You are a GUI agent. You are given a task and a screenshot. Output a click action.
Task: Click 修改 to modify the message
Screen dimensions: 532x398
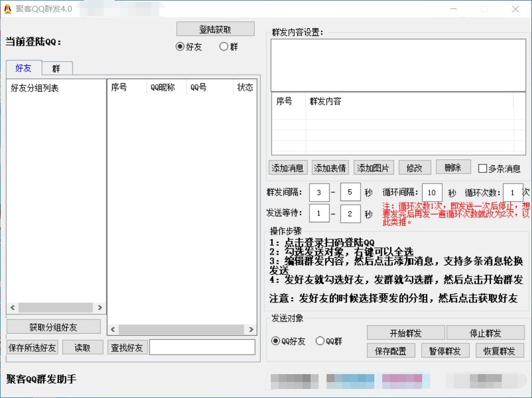(x=414, y=167)
